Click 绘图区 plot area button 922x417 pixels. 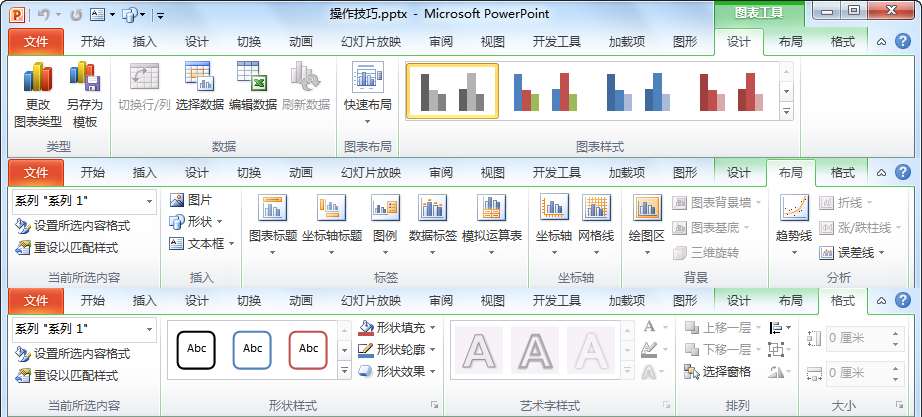pos(647,225)
